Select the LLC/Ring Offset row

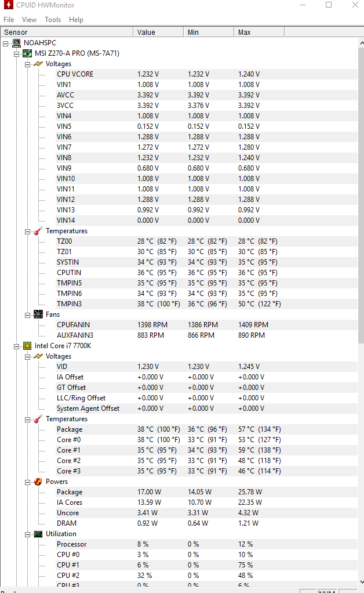[206, 398]
